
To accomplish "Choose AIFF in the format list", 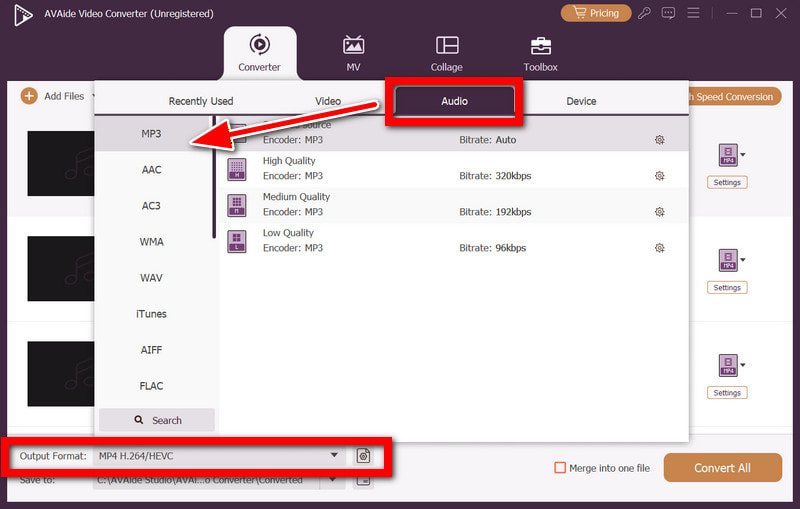I will tap(152, 350).
